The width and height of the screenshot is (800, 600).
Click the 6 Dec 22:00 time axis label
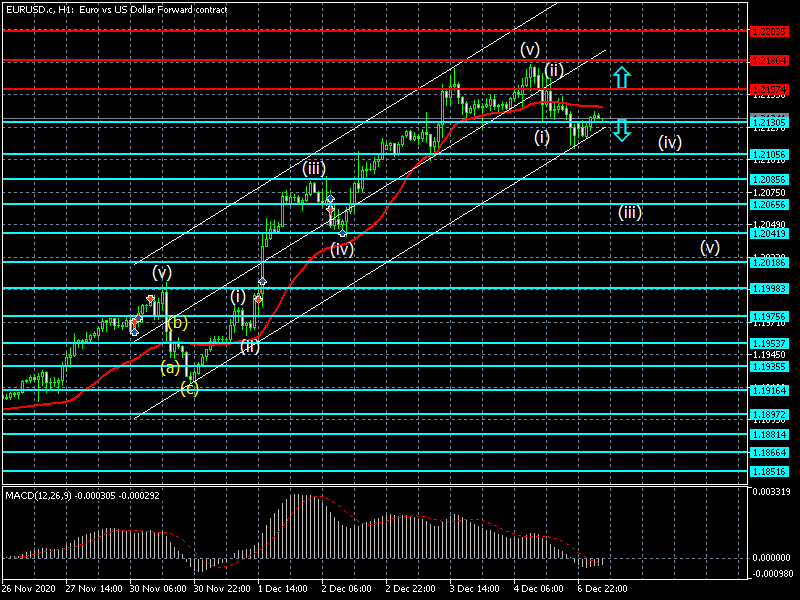click(x=603, y=589)
